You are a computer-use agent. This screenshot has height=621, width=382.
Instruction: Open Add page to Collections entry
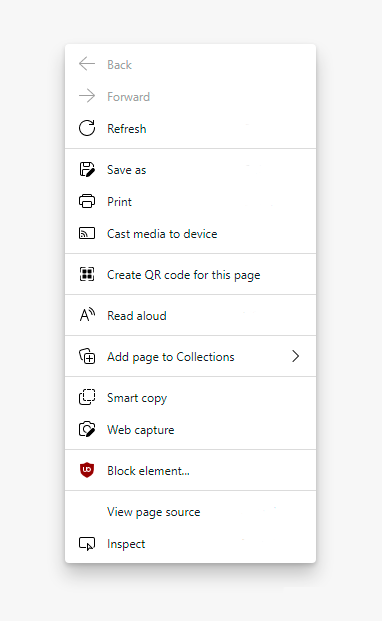tap(190, 356)
